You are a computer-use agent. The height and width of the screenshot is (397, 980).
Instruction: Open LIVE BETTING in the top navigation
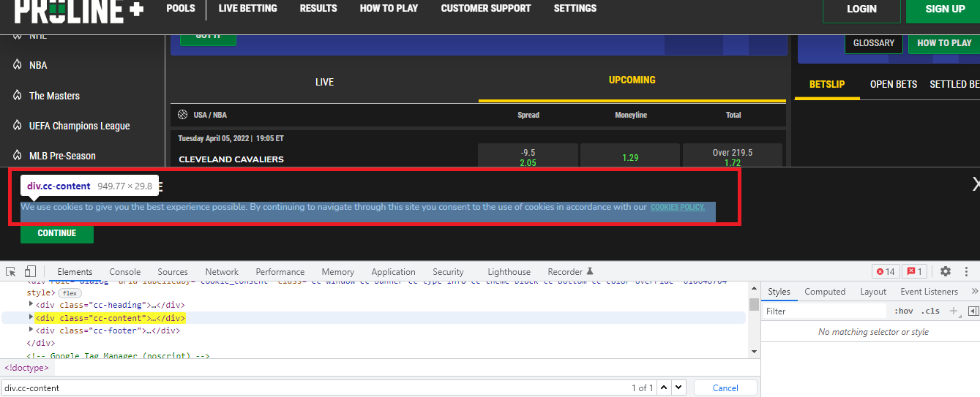(x=247, y=9)
